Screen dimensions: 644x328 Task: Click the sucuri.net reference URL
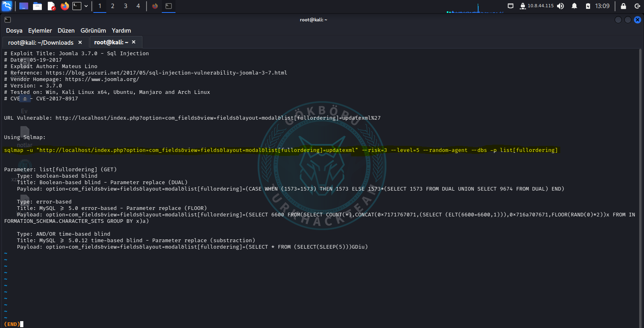(166, 73)
